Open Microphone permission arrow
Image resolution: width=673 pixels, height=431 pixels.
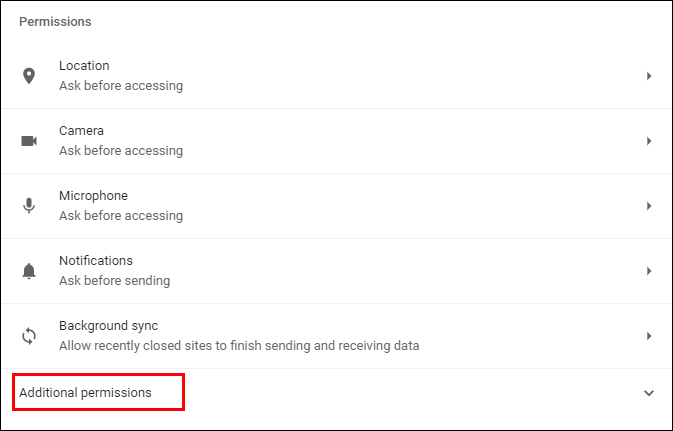coord(649,206)
